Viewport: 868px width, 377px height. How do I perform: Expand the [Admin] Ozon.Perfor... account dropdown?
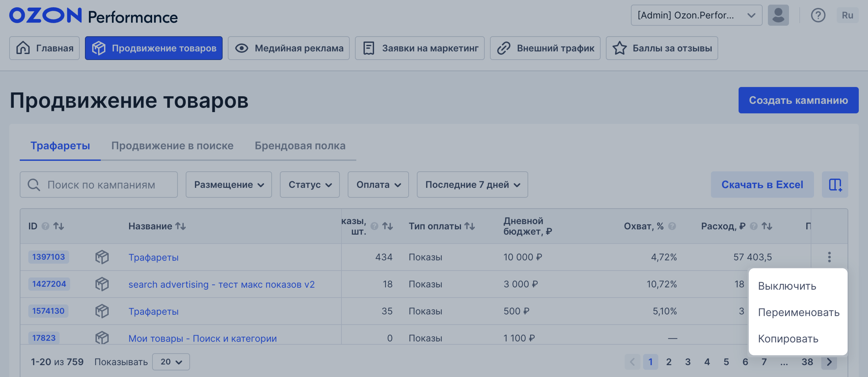[696, 15]
